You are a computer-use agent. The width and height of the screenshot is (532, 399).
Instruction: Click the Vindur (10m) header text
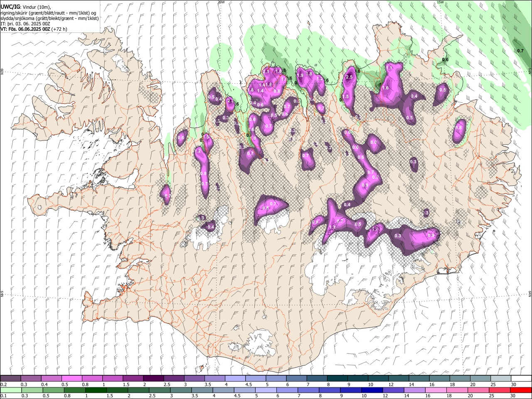36,7
